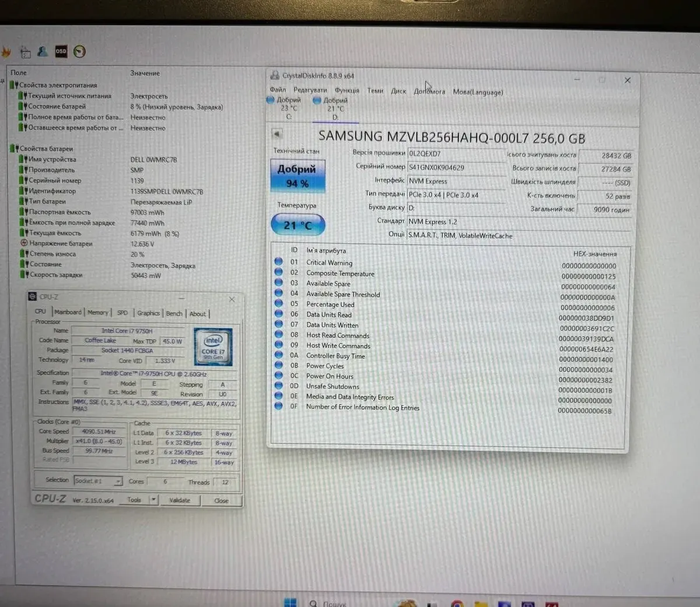
Task: Open the Функція menu
Action: click(346, 90)
